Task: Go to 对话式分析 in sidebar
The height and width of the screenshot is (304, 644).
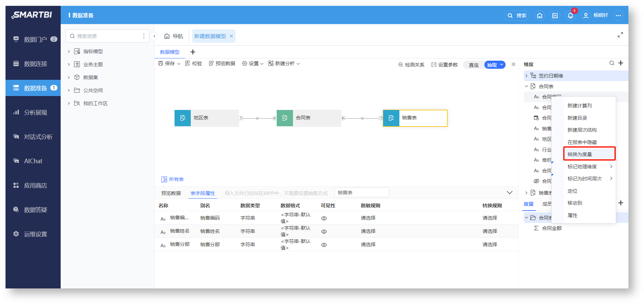Action: click(x=33, y=137)
